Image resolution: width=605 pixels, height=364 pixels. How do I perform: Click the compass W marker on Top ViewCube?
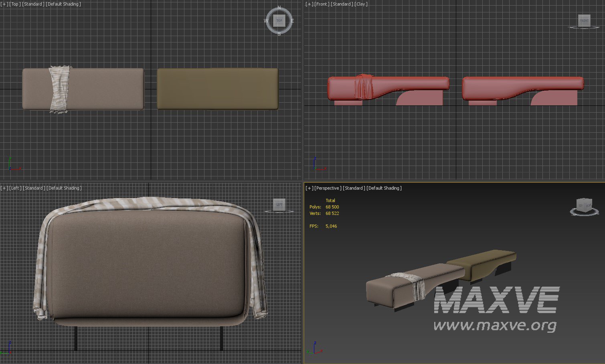click(266, 21)
